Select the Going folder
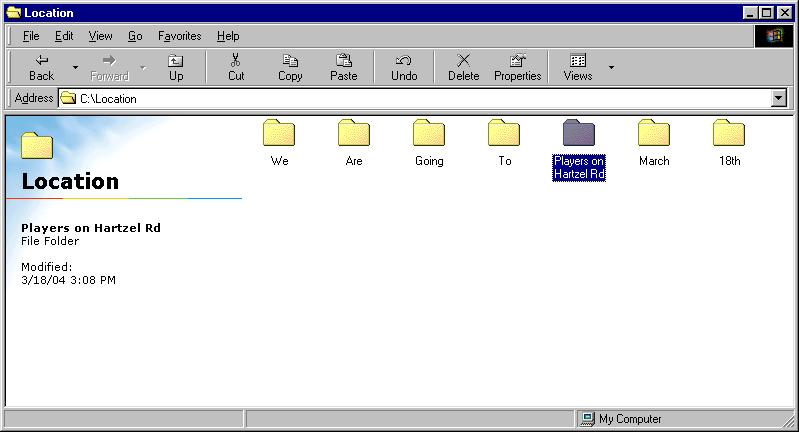The image size is (799, 432). [x=429, y=134]
